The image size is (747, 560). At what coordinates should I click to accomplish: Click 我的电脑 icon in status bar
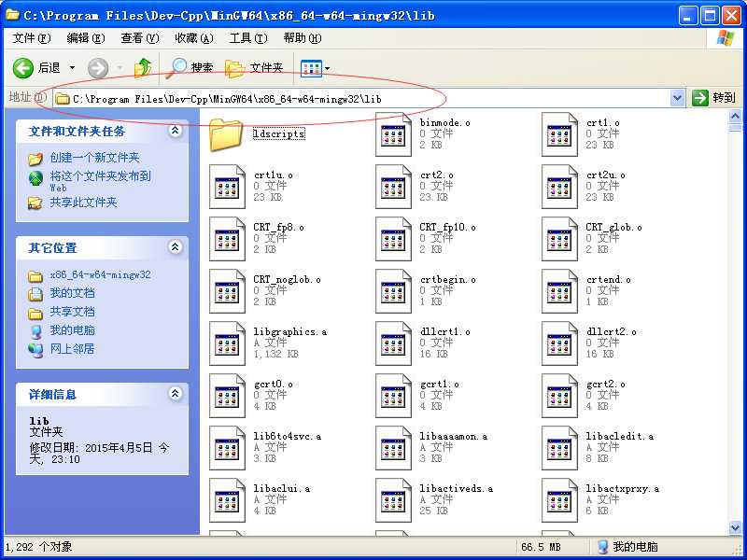pyautogui.click(x=602, y=546)
